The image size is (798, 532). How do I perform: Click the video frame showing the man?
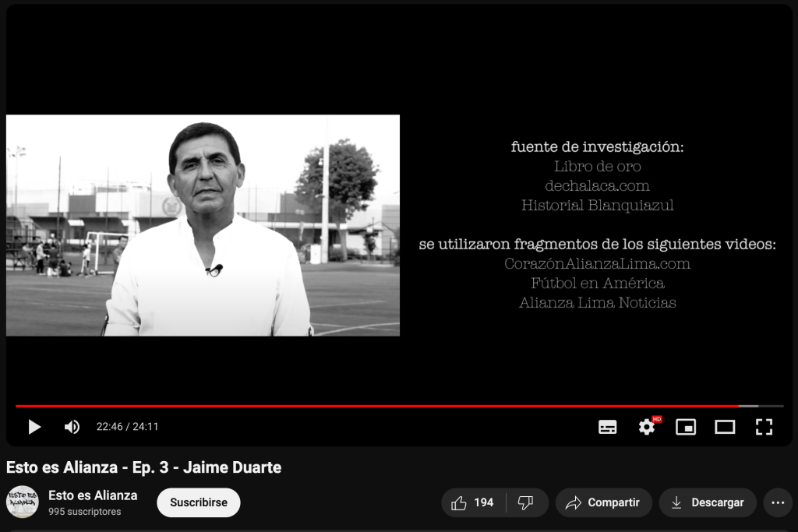click(x=203, y=225)
